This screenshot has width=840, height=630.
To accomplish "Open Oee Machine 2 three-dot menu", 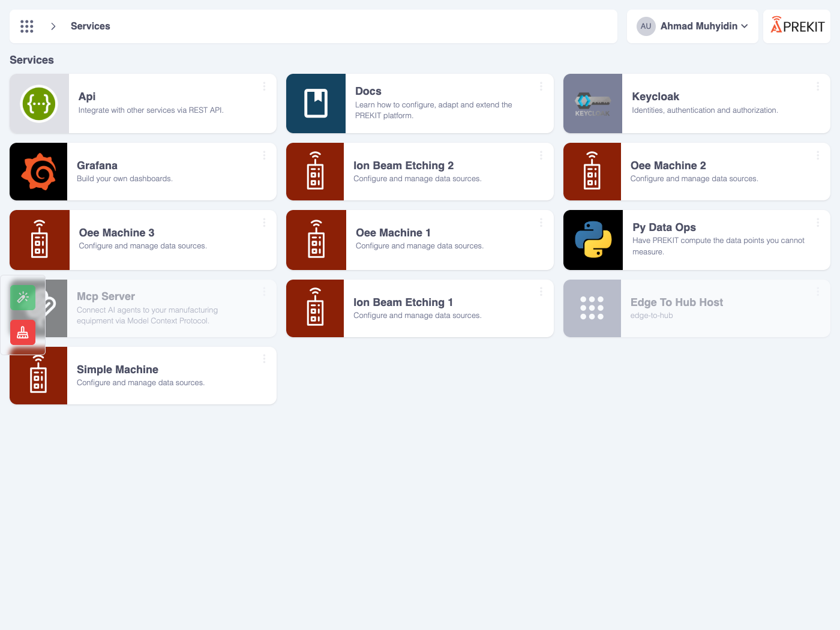I will [818, 155].
